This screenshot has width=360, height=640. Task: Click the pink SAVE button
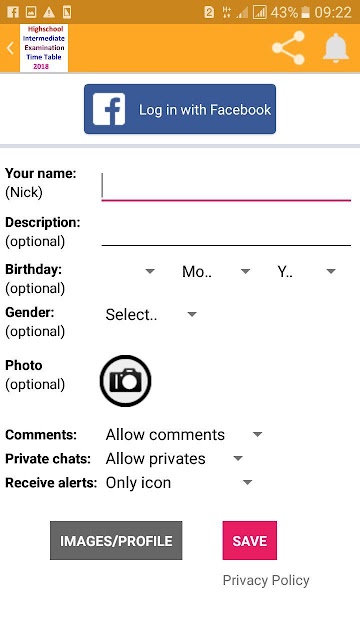249,540
